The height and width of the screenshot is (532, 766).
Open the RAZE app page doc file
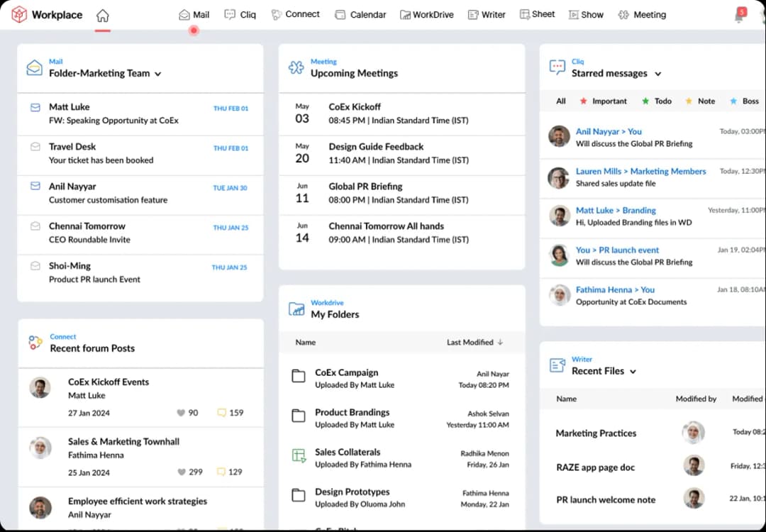pyautogui.click(x=596, y=467)
